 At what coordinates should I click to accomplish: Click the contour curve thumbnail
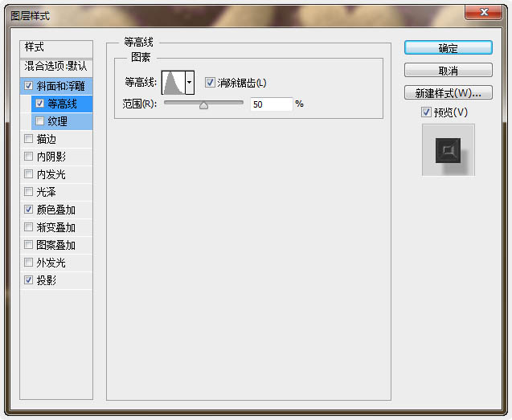(x=174, y=83)
